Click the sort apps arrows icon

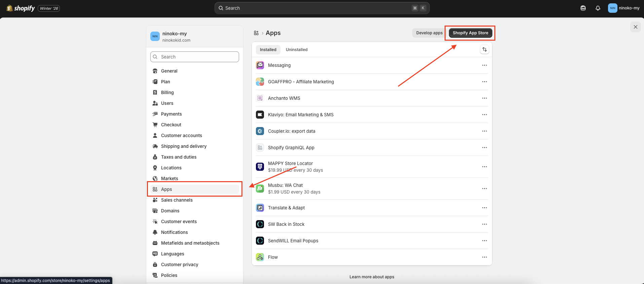coord(484,49)
